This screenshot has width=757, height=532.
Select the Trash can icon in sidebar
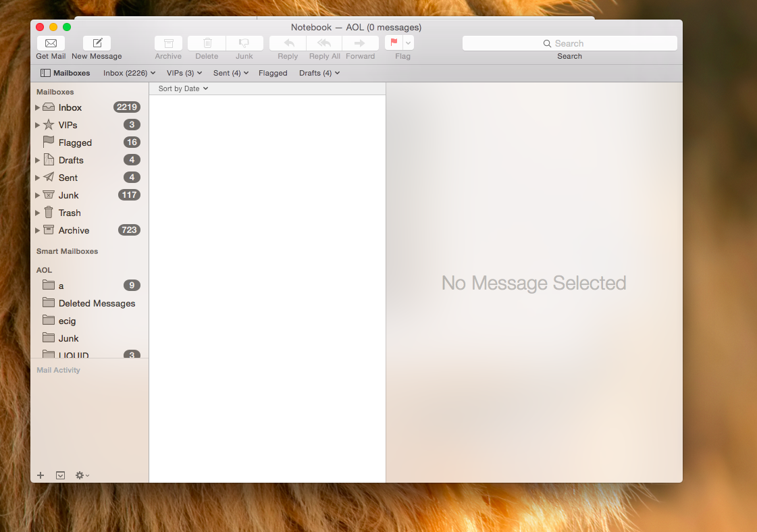coord(49,212)
